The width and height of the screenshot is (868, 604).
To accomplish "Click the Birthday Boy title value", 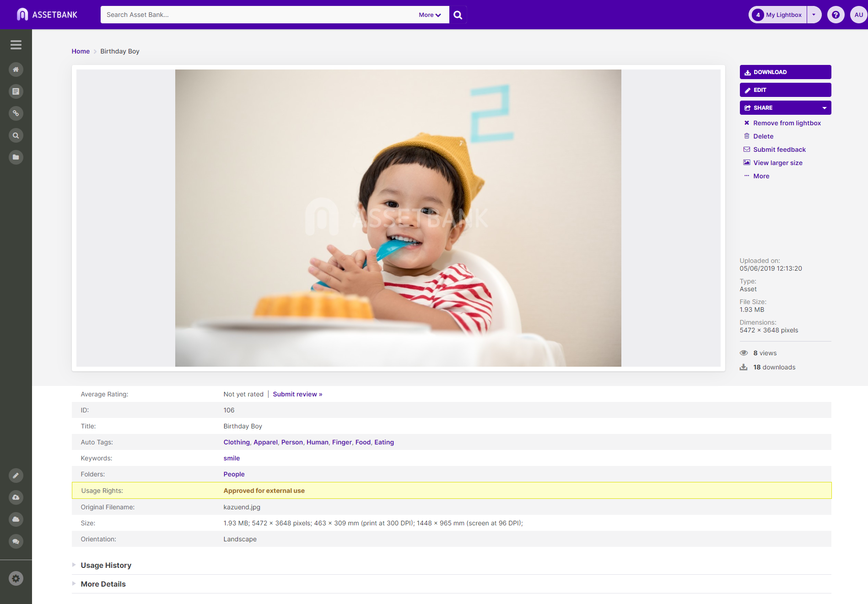I will (243, 426).
